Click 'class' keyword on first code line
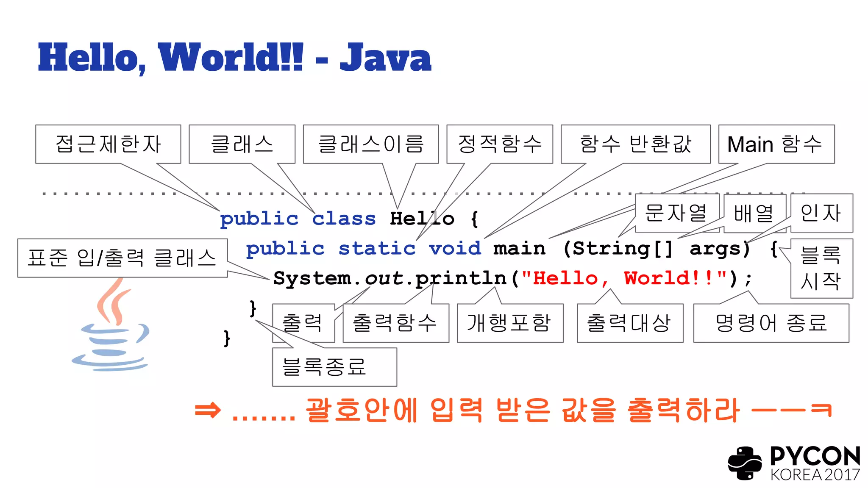Image resolution: width=868 pixels, height=488 pixels. (344, 219)
